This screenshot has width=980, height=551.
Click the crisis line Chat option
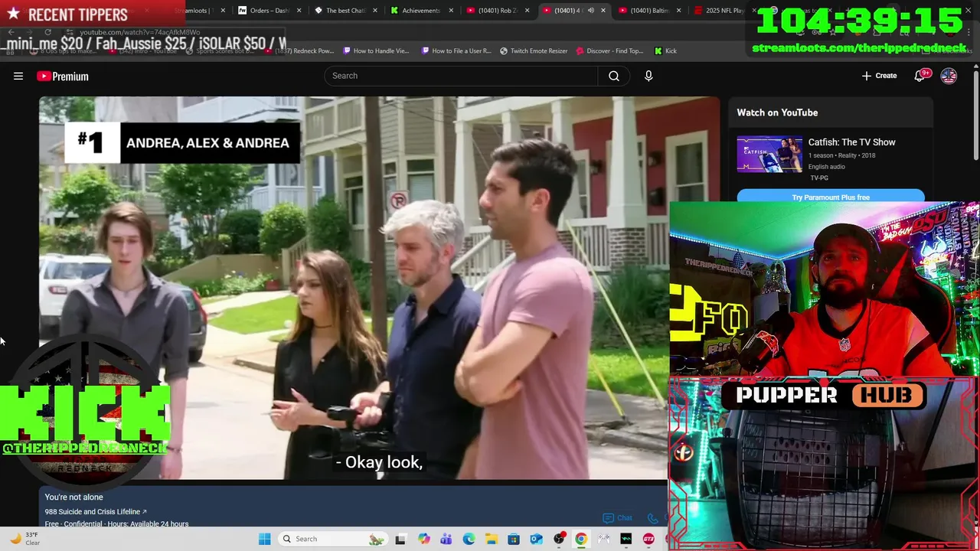pyautogui.click(x=618, y=518)
